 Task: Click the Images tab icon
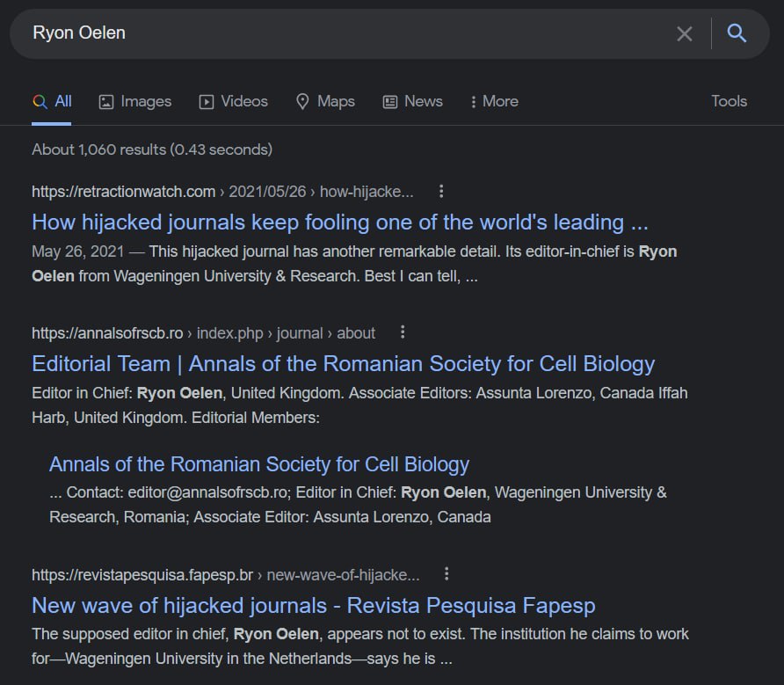click(x=106, y=102)
